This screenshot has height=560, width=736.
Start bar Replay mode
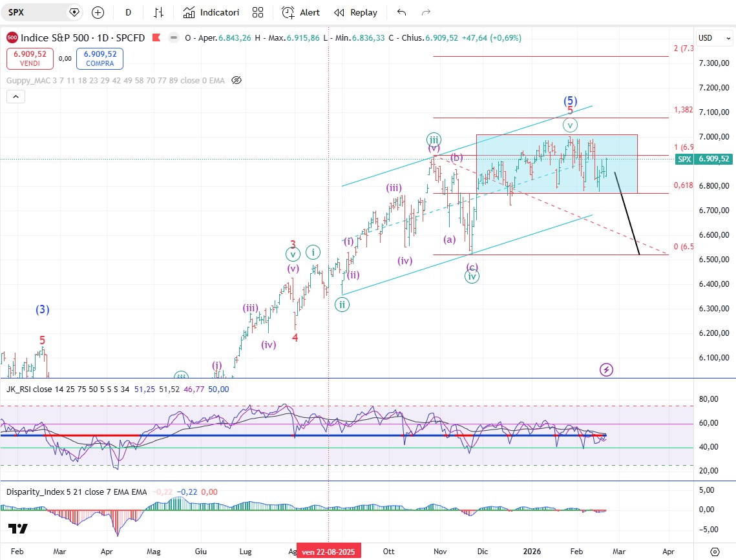click(356, 13)
